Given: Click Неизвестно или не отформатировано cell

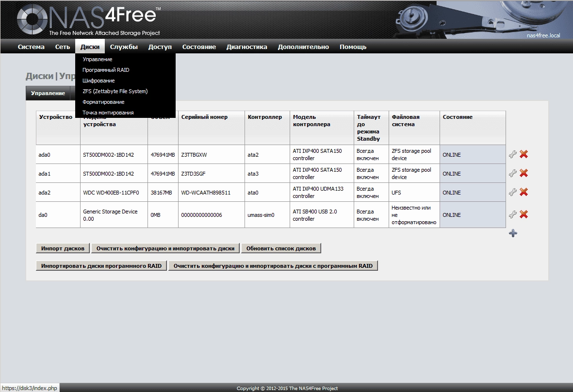Looking at the screenshot, I should pyautogui.click(x=414, y=215).
